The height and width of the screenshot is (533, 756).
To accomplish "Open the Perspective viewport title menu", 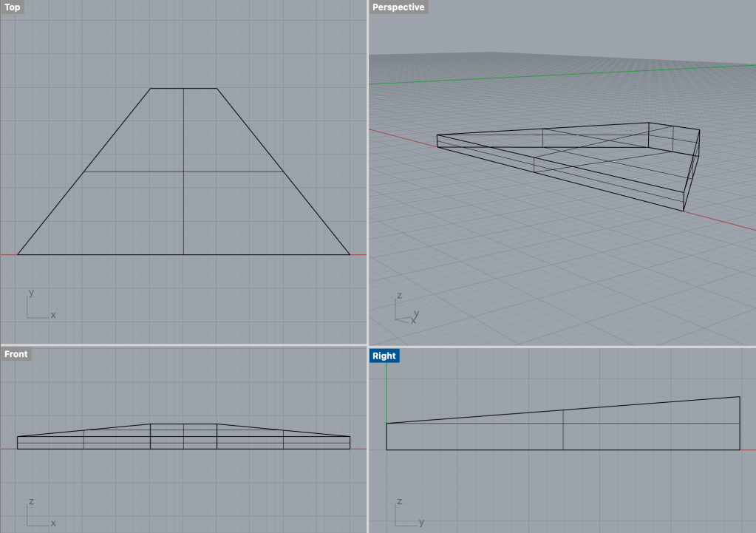I will pyautogui.click(x=398, y=7).
